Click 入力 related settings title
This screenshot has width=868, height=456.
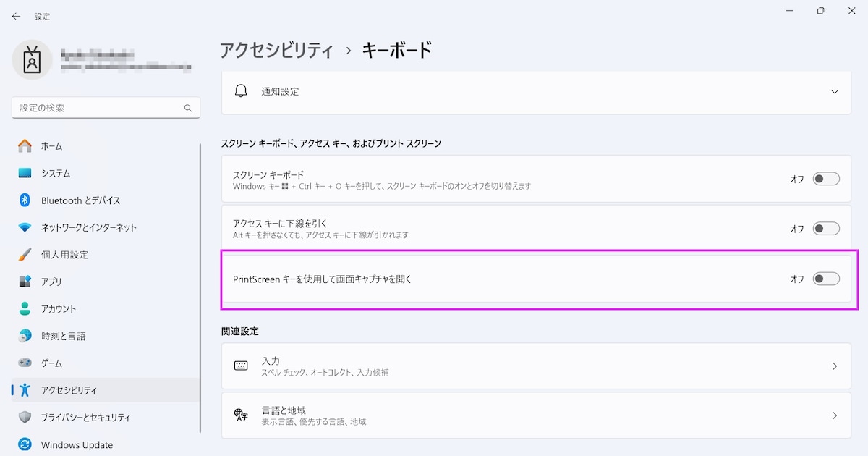point(271,360)
